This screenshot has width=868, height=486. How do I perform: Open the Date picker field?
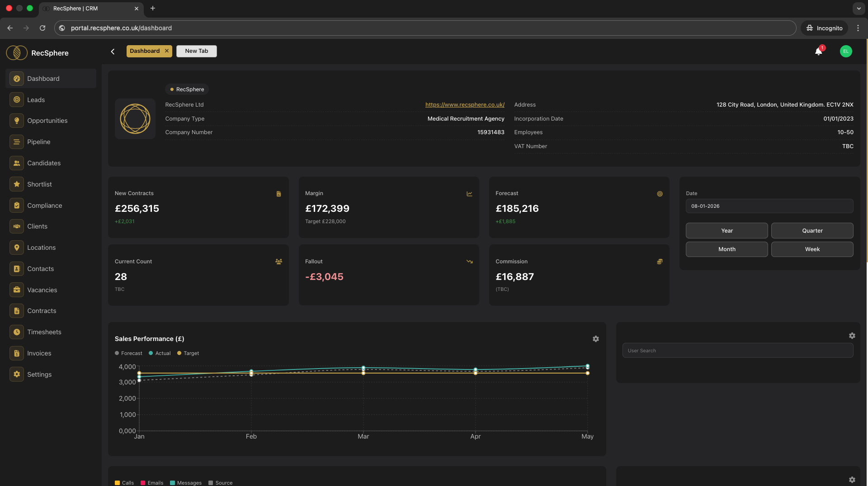click(769, 206)
